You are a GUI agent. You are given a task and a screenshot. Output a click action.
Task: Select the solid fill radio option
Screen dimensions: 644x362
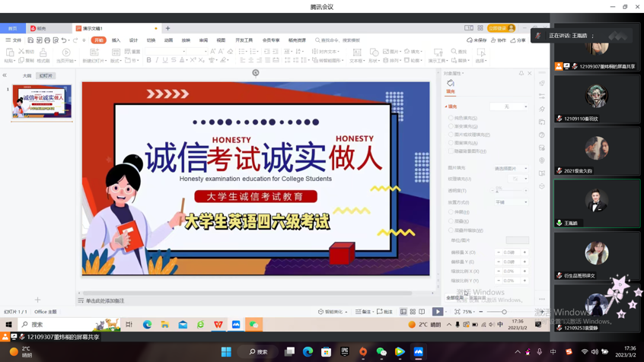pos(451,118)
